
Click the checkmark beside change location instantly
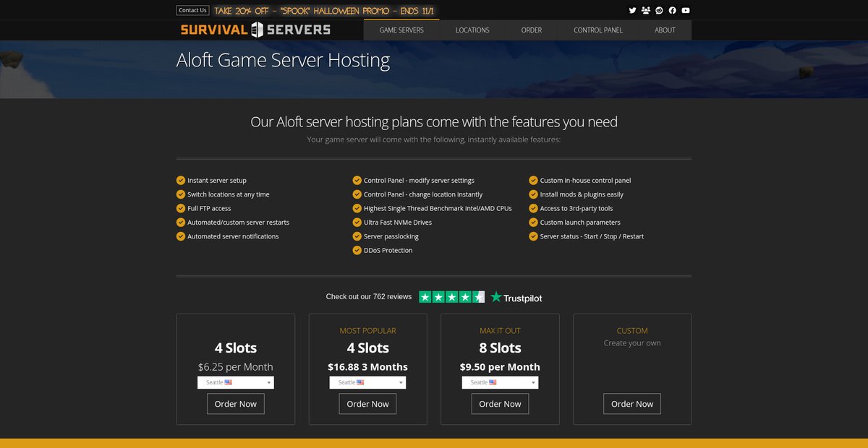coord(357,194)
